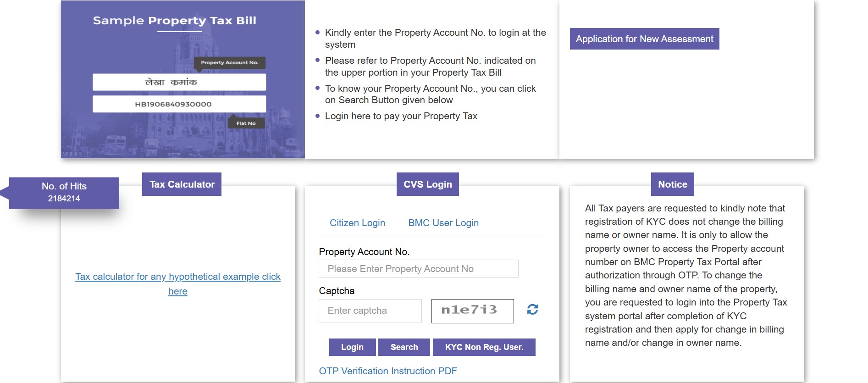Open OTP Verification Instruction PDF link
868x383 pixels.
point(388,371)
